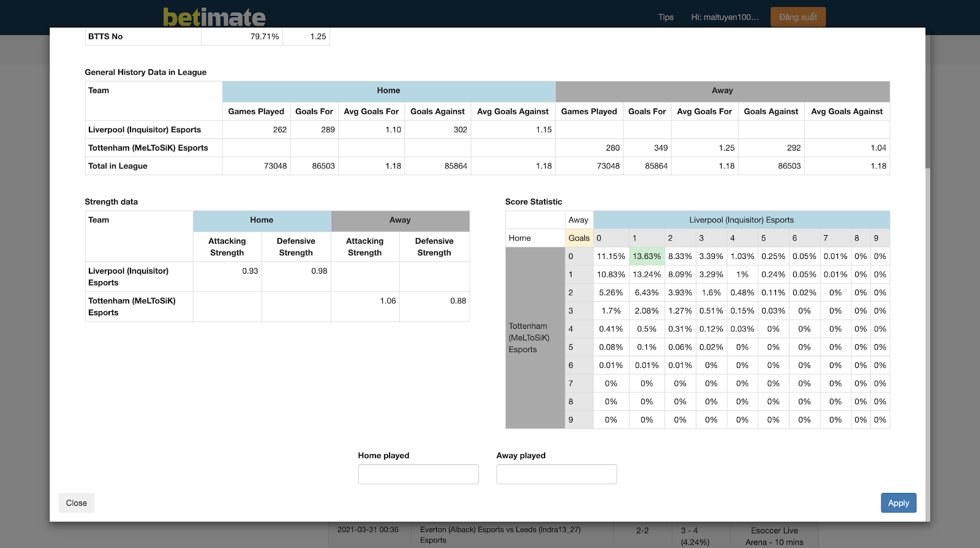
Task: Click the Close button in the modal
Action: tap(77, 503)
